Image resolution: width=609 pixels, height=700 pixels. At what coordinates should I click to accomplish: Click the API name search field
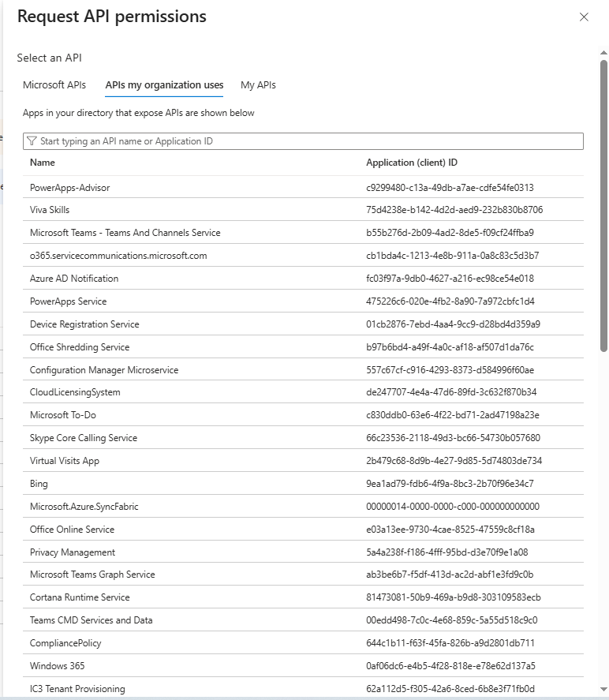(308, 141)
